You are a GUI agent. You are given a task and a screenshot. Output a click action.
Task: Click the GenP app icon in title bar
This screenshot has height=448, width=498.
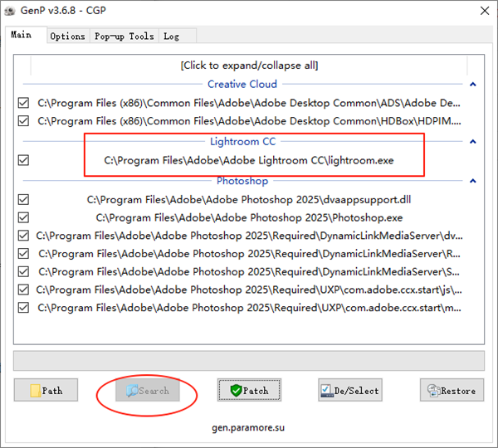click(x=10, y=11)
